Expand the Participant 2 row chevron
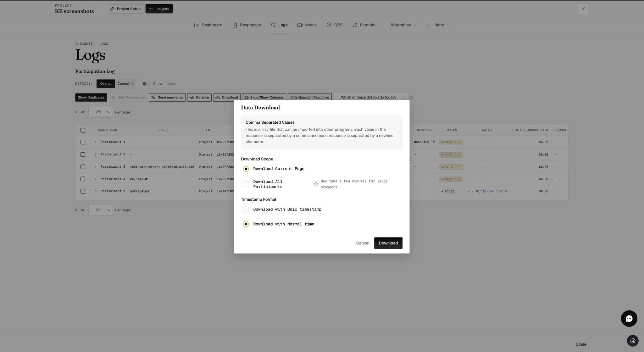This screenshot has width=644, height=352. pyautogui.click(x=96, y=155)
